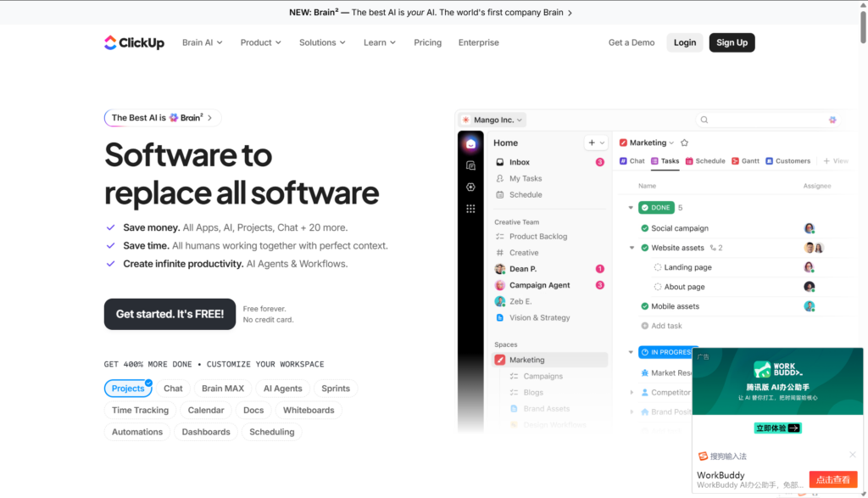Select the Chat feature pill
This screenshot has height=498, width=868.
pyautogui.click(x=173, y=389)
